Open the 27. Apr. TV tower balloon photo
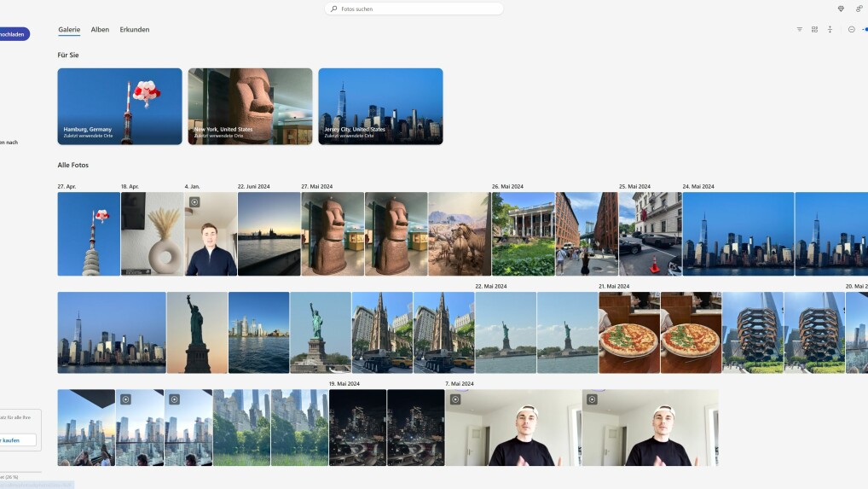This screenshot has width=868, height=489. point(89,234)
